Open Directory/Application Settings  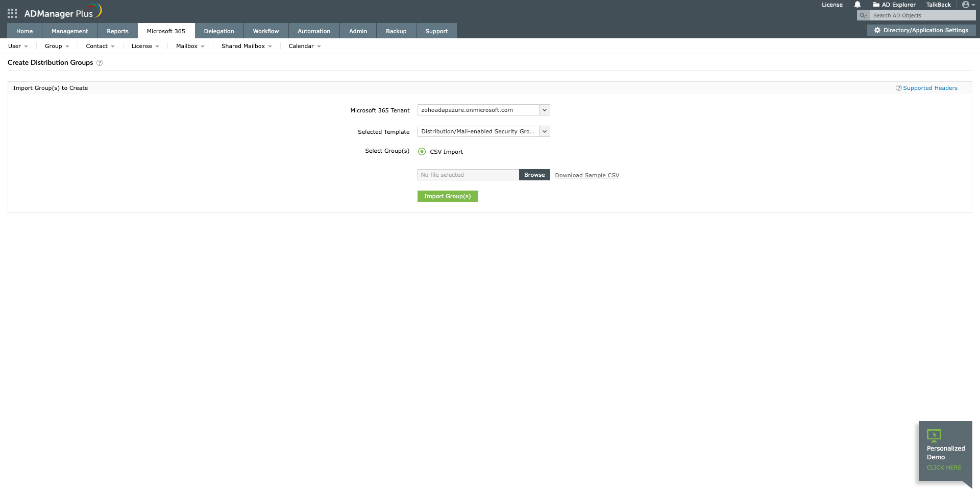pyautogui.click(x=921, y=30)
